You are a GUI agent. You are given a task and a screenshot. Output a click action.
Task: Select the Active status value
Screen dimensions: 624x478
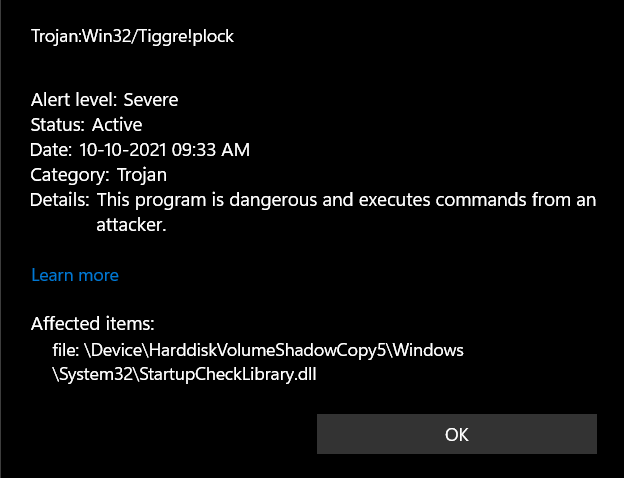pyautogui.click(x=117, y=125)
